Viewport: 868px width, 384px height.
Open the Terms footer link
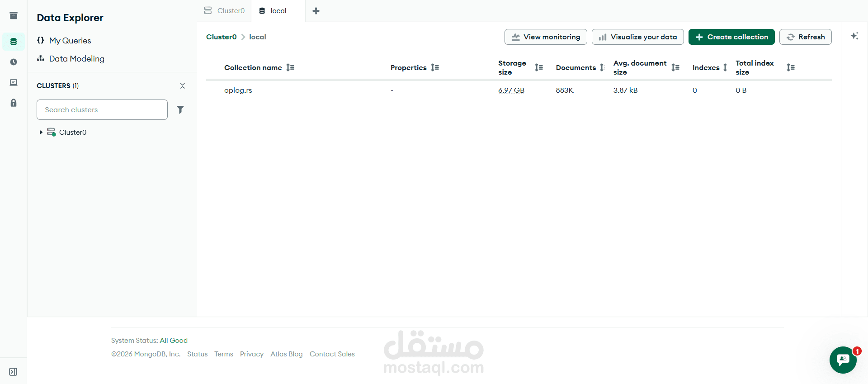224,354
